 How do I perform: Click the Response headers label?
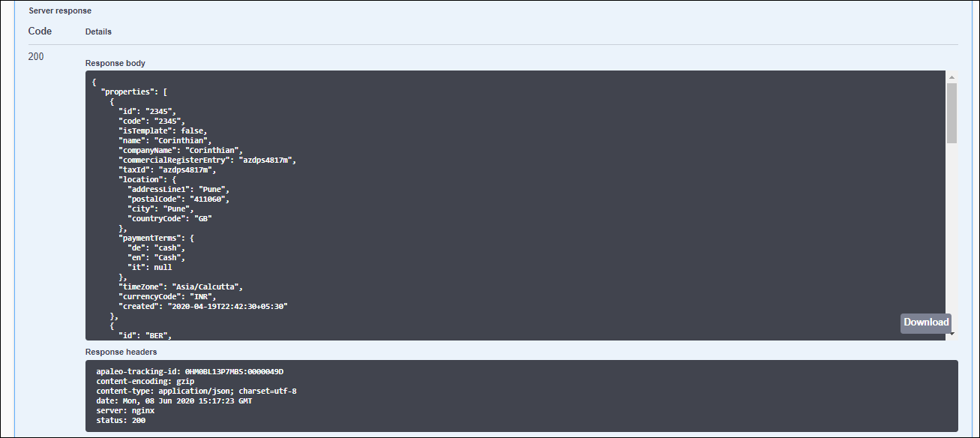(121, 352)
